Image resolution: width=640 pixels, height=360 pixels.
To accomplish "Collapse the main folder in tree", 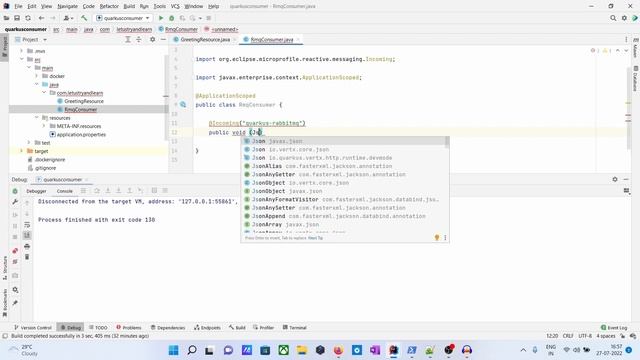I will click(29, 68).
